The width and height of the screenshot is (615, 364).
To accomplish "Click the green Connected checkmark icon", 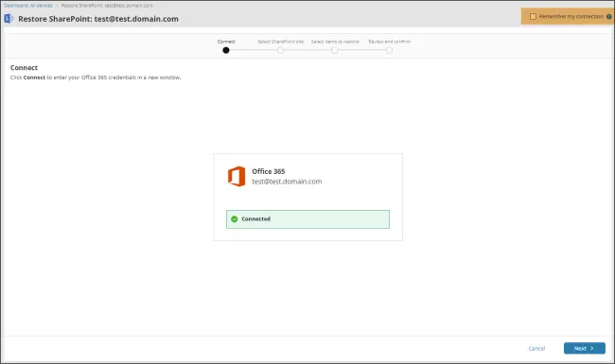I will (x=234, y=219).
